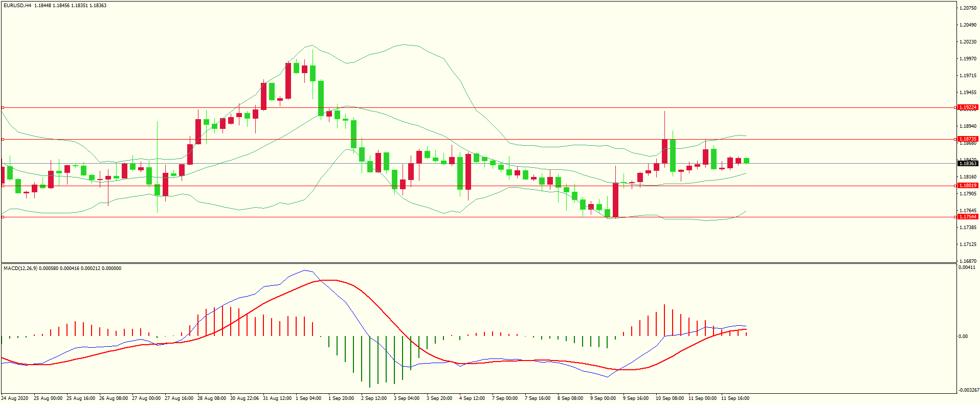Click the -0.003267 MACD scale value
This screenshot has width=980, height=404.
click(x=969, y=390)
